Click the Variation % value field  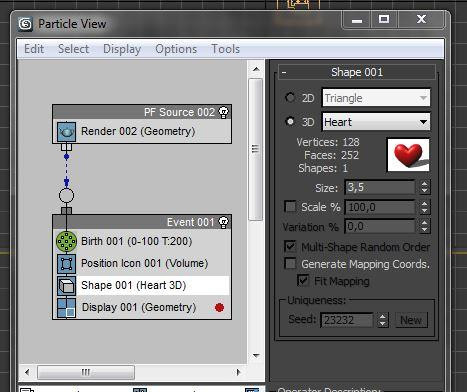[380, 226]
